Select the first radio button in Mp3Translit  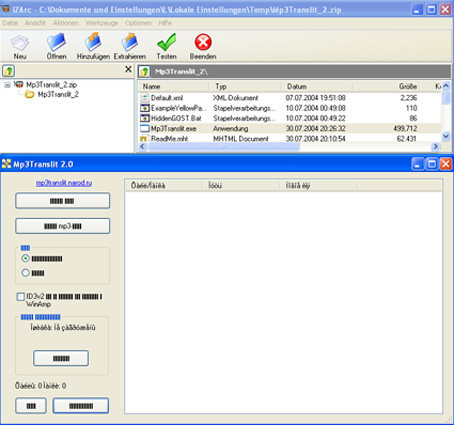[x=25, y=258]
